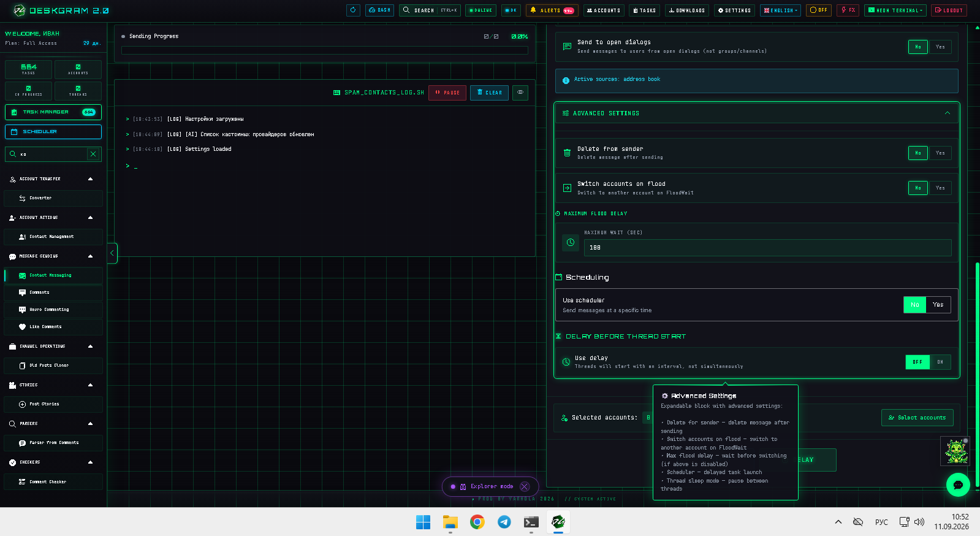Open Chrome from taskbar
This screenshot has width=980, height=536.
point(477,522)
